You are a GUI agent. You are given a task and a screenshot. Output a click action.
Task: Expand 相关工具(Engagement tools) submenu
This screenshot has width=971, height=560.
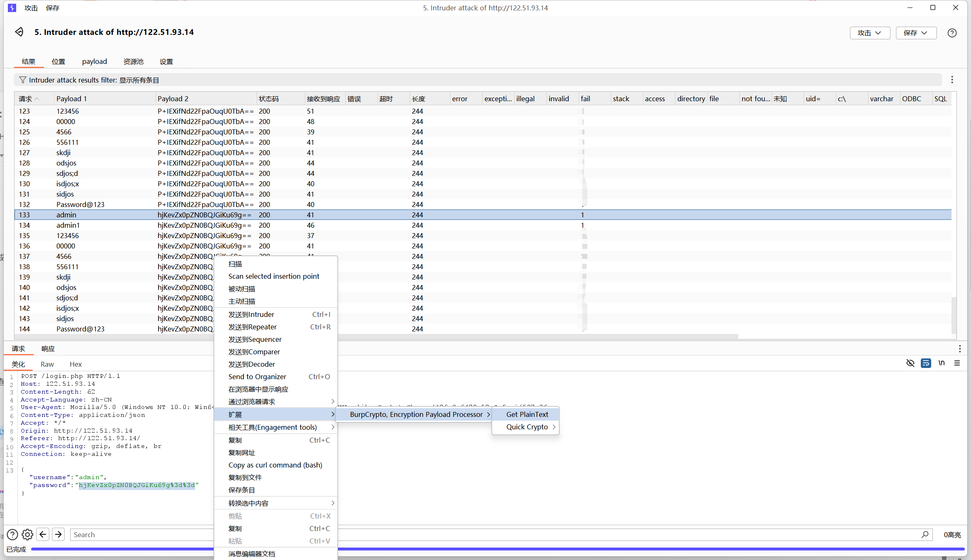(276, 427)
